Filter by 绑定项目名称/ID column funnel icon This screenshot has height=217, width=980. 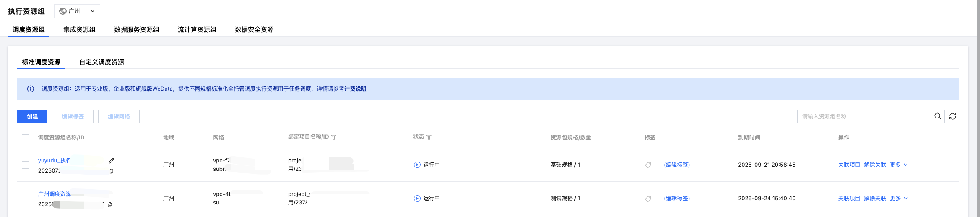[x=334, y=137]
